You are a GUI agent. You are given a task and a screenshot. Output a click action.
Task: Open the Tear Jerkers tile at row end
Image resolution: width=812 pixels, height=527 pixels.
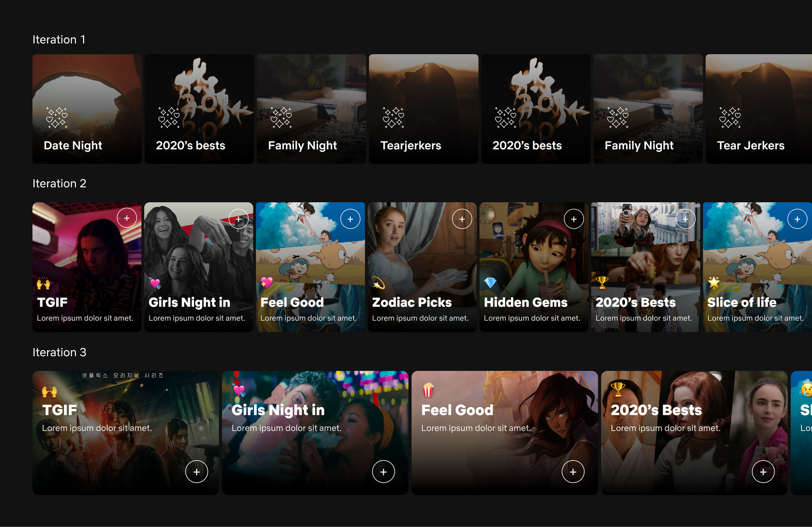(758, 109)
